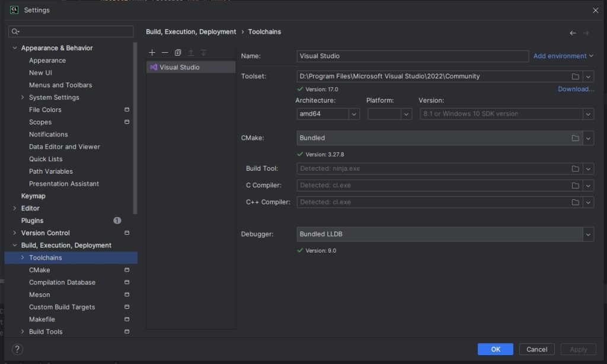Click project-level icon next to Makefile
Screen dimensions: 607x364
click(x=127, y=320)
